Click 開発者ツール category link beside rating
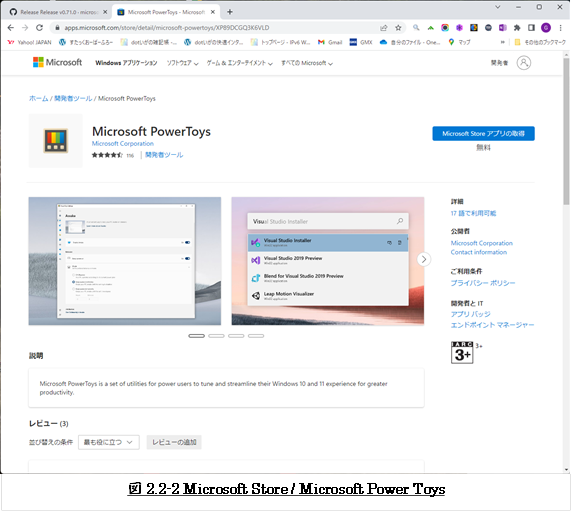This screenshot has height=511, width=571. click(164, 155)
